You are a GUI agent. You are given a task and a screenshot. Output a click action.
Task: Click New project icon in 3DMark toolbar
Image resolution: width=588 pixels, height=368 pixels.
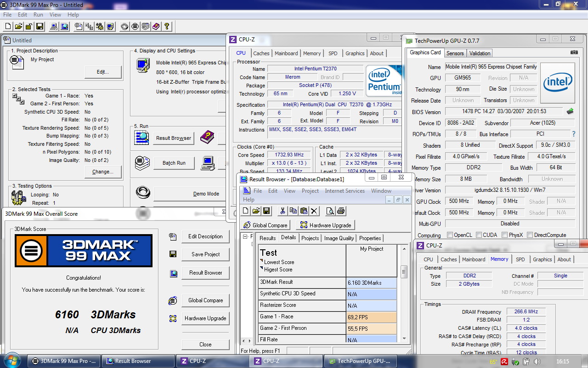[8, 27]
